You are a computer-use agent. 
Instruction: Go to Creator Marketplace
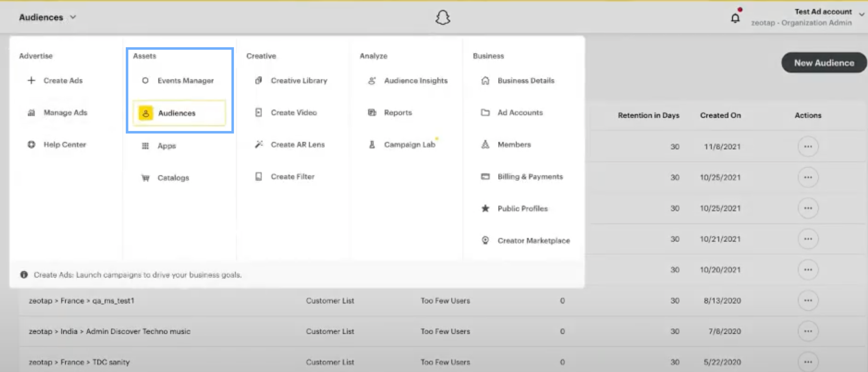533,240
